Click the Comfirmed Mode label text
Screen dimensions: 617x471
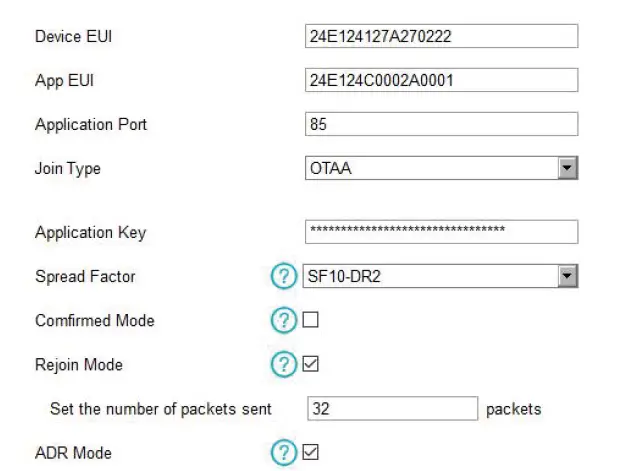(94, 321)
